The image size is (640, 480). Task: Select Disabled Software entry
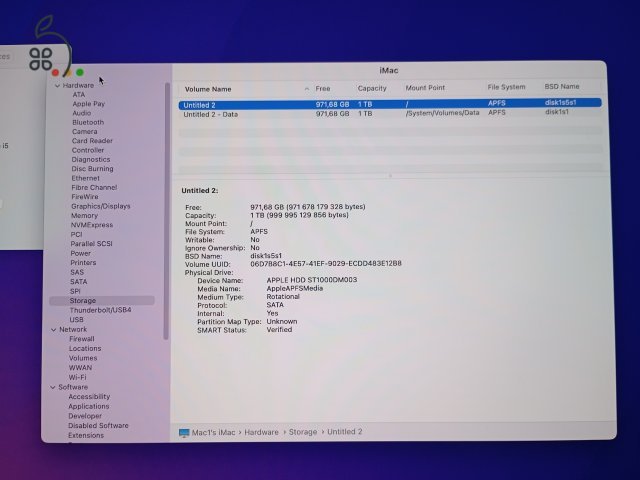tap(98, 426)
